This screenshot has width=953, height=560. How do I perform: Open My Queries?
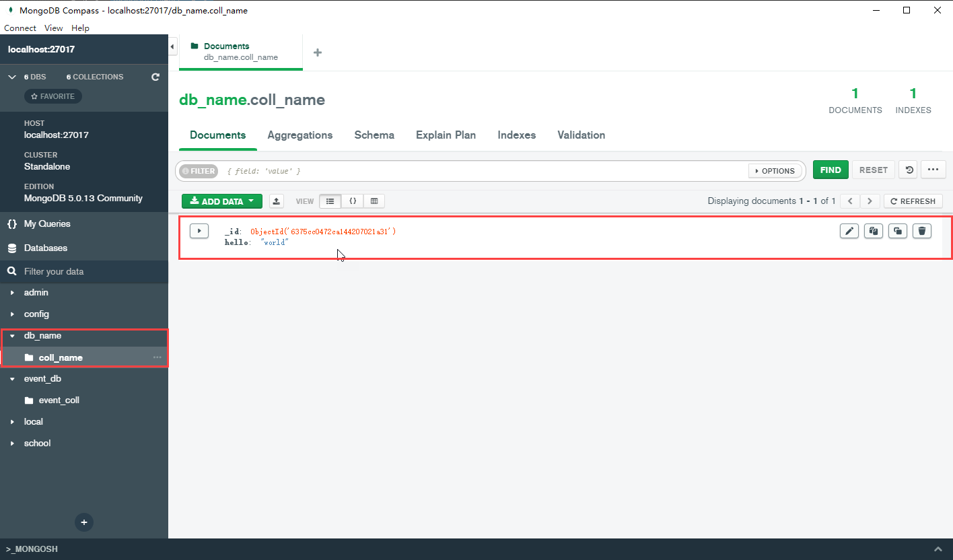(x=47, y=223)
